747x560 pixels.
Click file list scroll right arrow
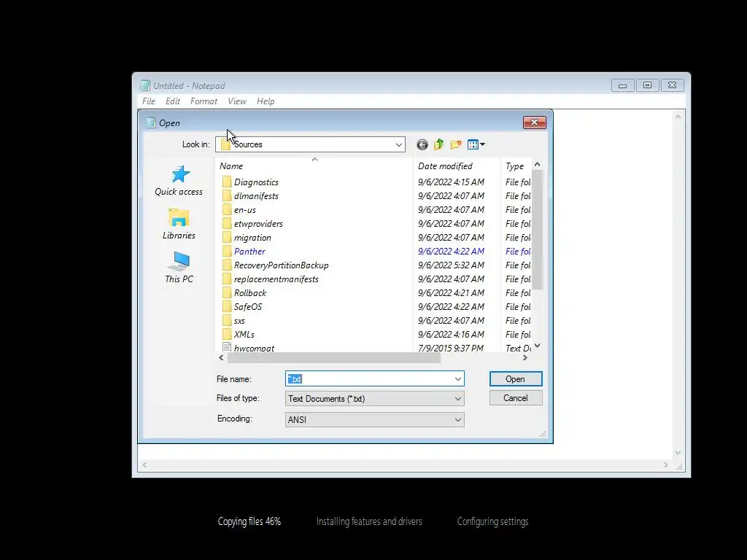coord(525,357)
